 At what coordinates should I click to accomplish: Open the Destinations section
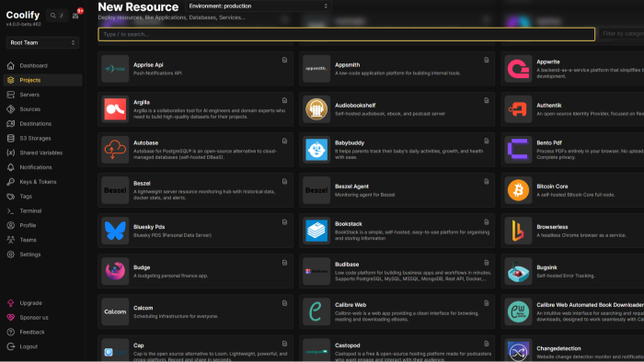pyautogui.click(x=42, y=124)
